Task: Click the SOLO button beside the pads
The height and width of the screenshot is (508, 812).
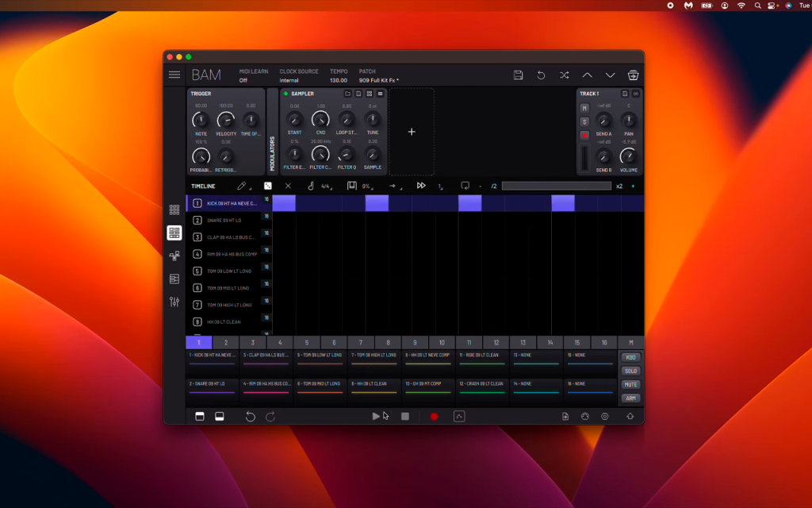Action: coord(630,371)
